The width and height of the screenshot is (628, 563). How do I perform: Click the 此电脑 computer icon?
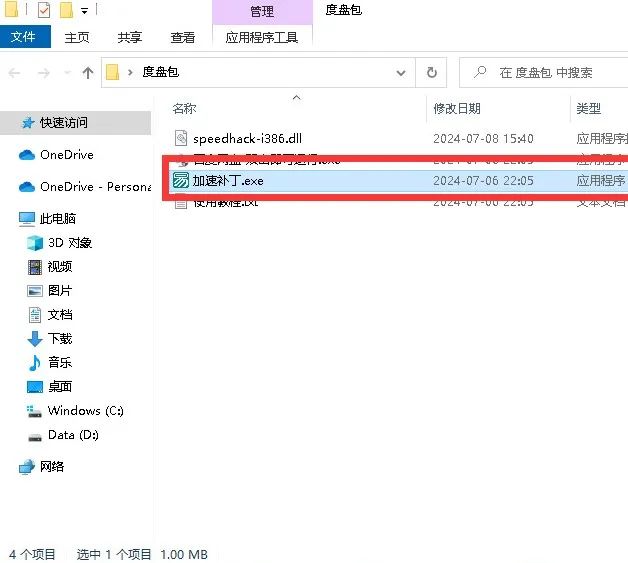[27, 219]
